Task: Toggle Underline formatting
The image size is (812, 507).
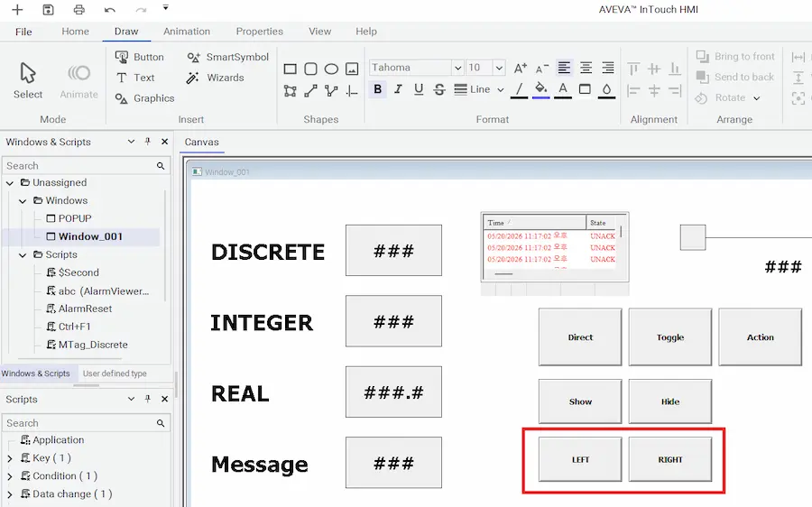Action: tap(419, 89)
